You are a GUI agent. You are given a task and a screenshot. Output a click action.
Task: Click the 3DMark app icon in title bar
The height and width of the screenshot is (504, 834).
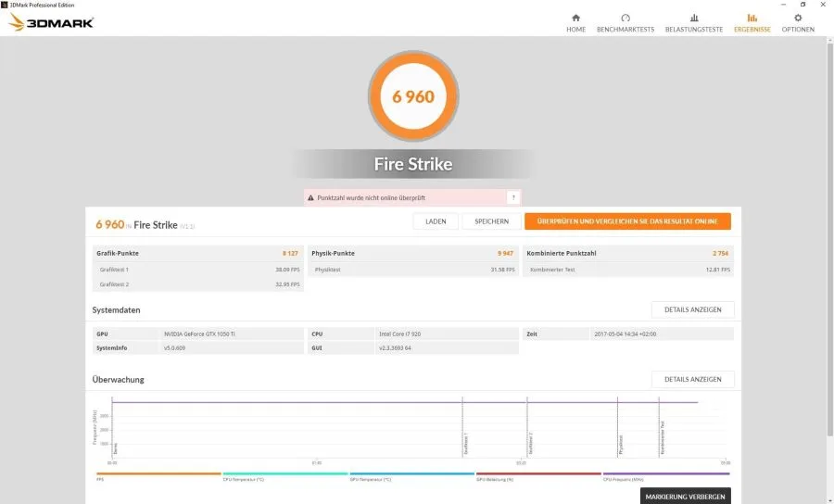click(5, 5)
